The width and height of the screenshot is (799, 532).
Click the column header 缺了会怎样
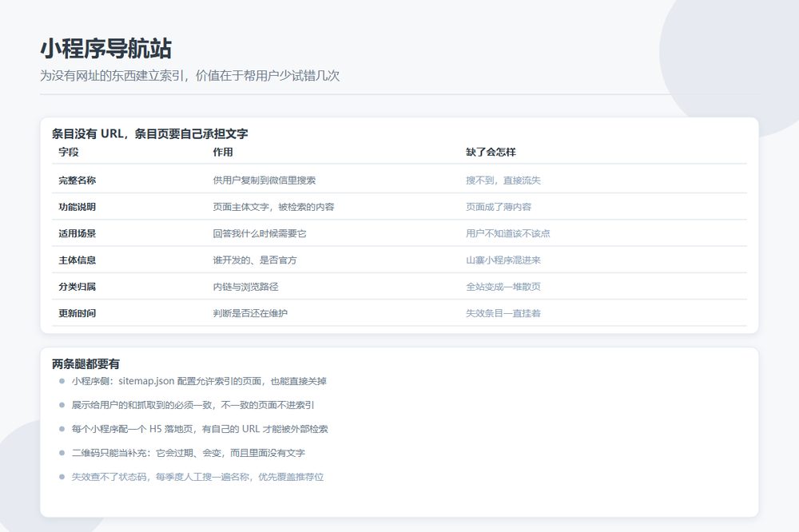tap(491, 152)
